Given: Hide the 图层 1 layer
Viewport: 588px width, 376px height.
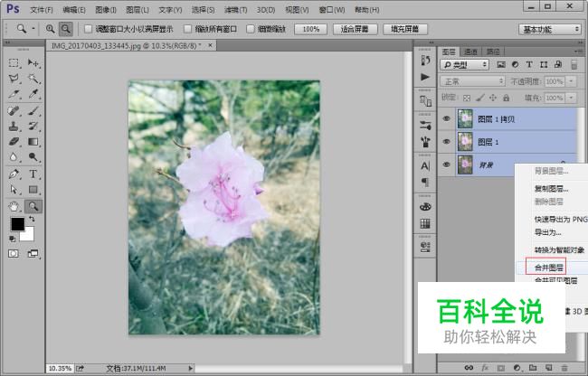Looking at the screenshot, I should point(446,142).
